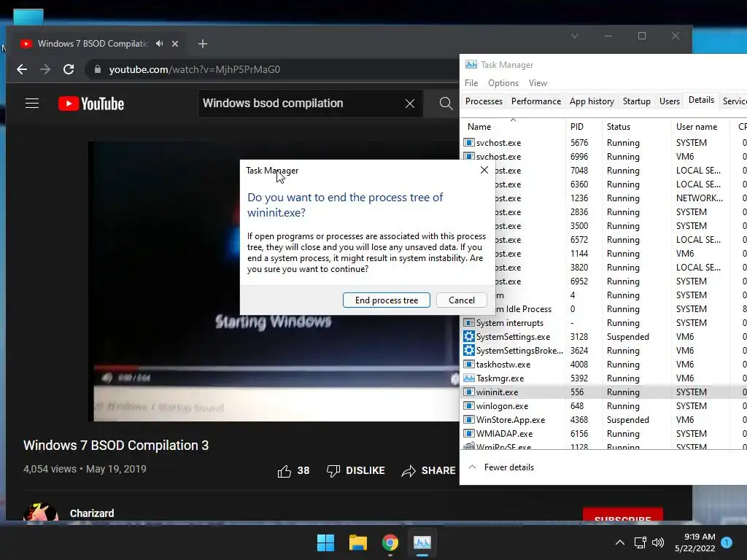This screenshot has width=747, height=560.
Task: Select the WinStore.App.exe process
Action: click(604, 419)
